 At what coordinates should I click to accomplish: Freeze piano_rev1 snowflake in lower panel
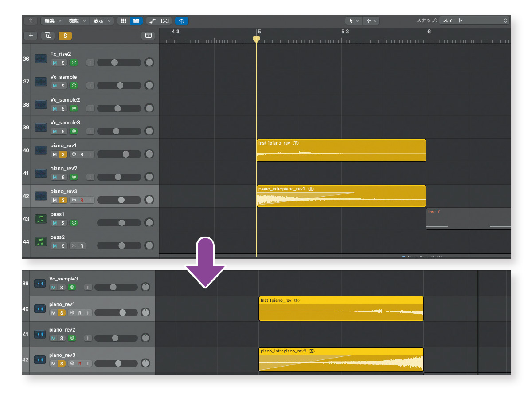click(72, 313)
